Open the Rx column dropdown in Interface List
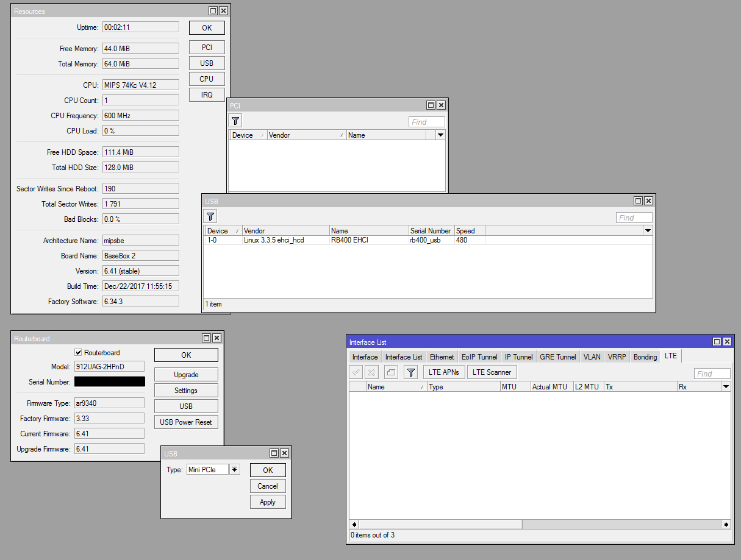 (725, 386)
